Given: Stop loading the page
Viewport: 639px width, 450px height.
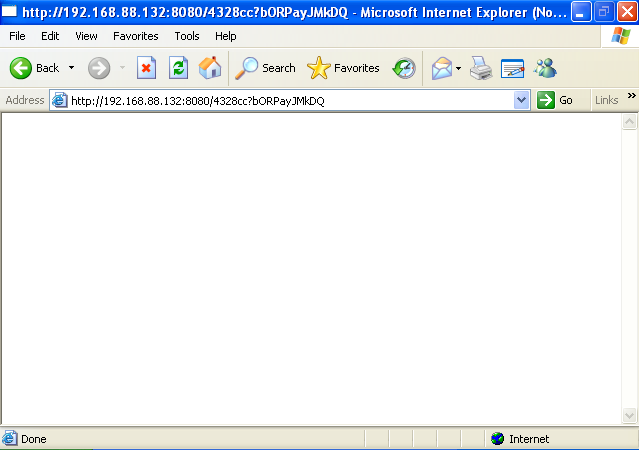Looking at the screenshot, I should click(x=146, y=68).
